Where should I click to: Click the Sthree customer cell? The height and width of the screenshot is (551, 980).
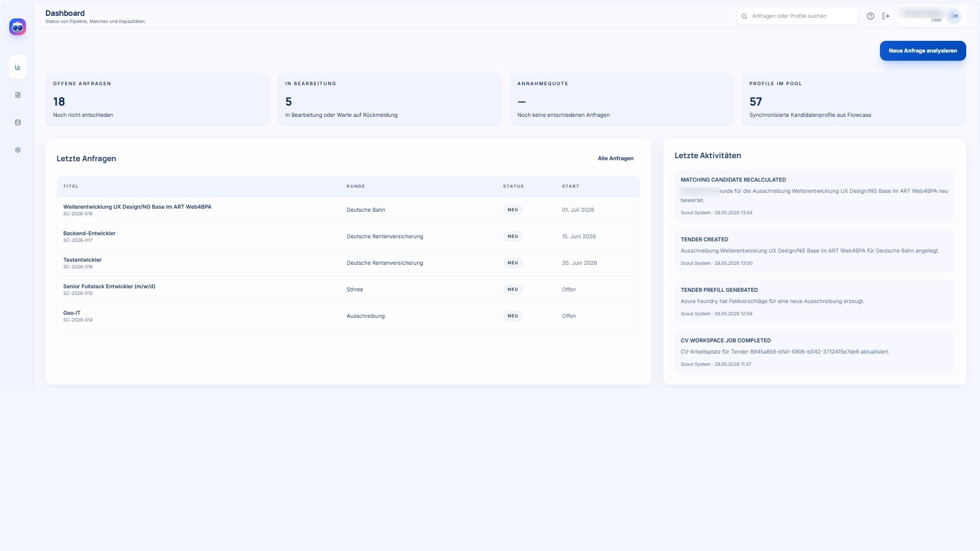(x=355, y=290)
